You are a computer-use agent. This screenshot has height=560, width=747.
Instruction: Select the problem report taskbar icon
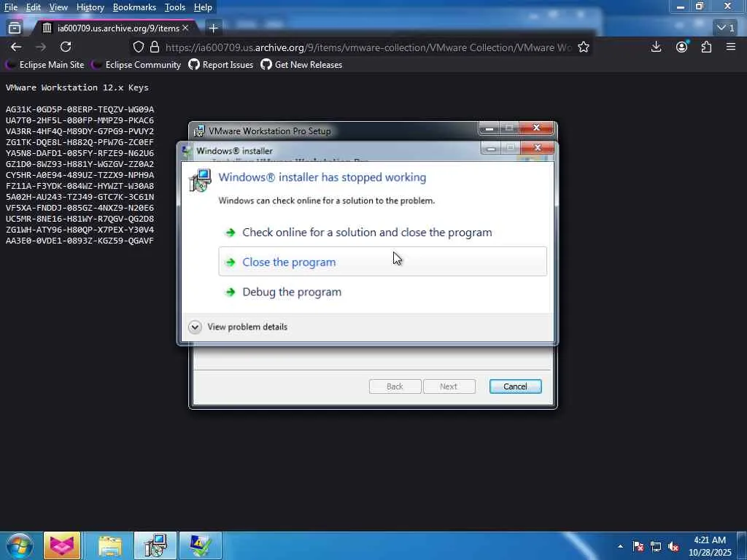(x=201, y=545)
